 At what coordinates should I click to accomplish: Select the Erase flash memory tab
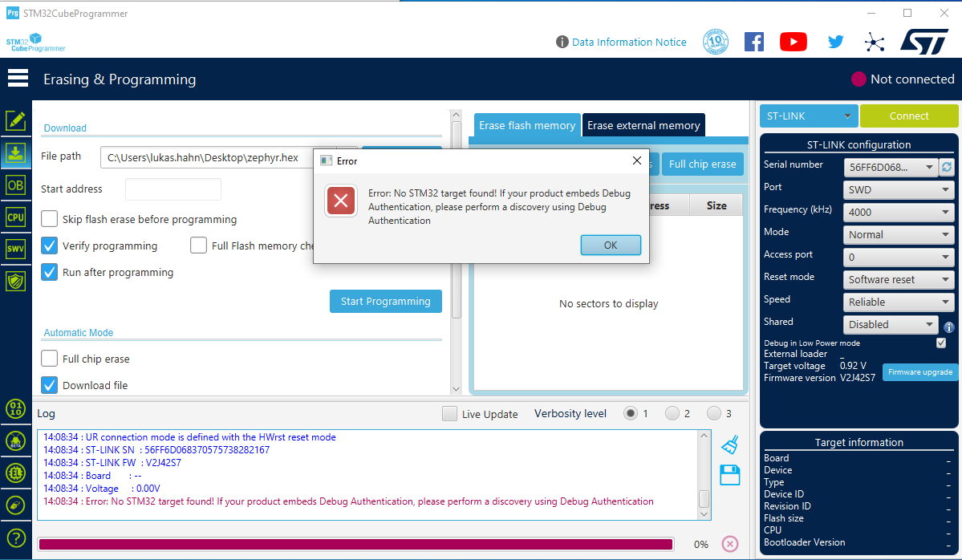point(527,126)
